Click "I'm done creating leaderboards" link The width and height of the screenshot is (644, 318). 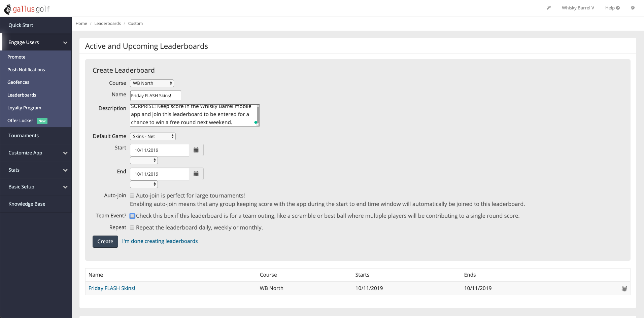coord(160,241)
